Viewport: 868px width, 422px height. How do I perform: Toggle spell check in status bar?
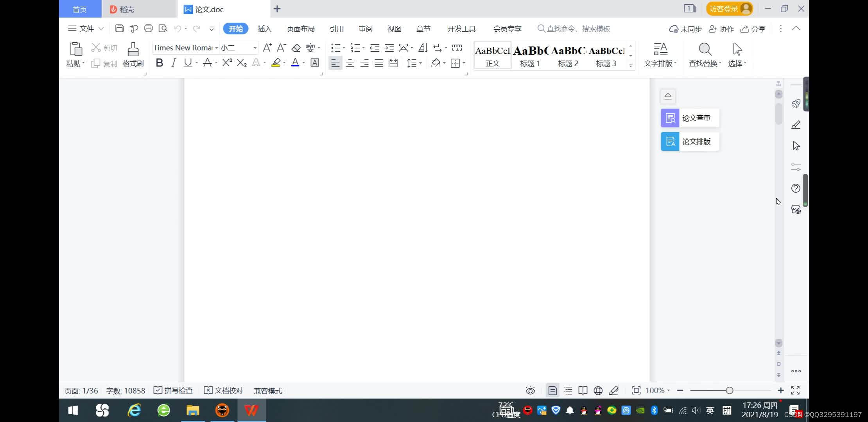(x=173, y=390)
